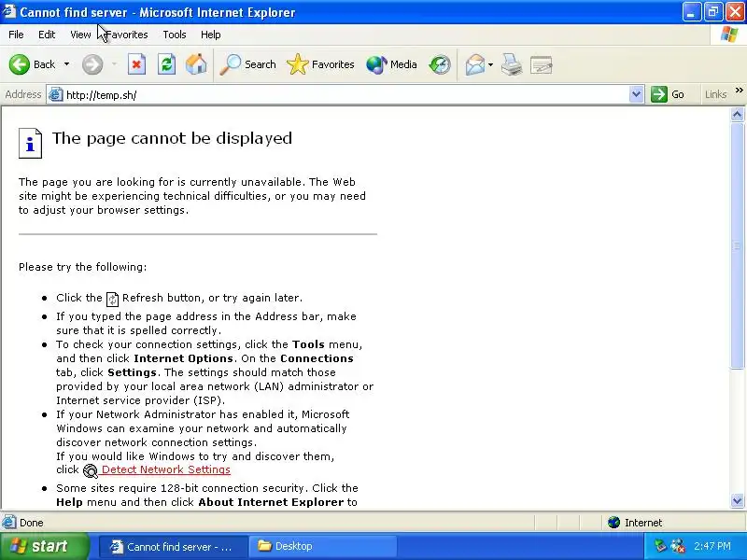
Task: Show the History pane clock icon
Action: tap(439, 64)
